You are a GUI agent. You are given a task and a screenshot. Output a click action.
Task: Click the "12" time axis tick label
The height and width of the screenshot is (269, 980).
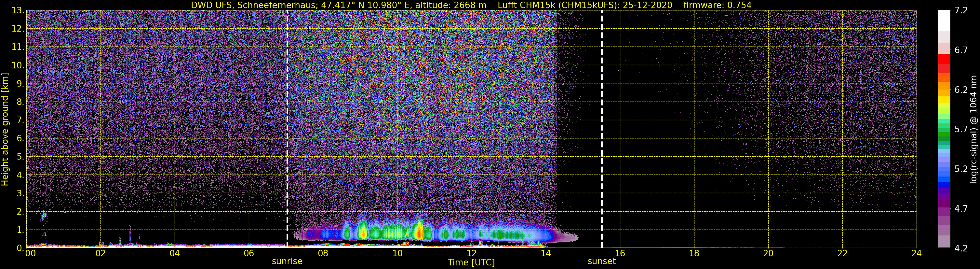[471, 253]
